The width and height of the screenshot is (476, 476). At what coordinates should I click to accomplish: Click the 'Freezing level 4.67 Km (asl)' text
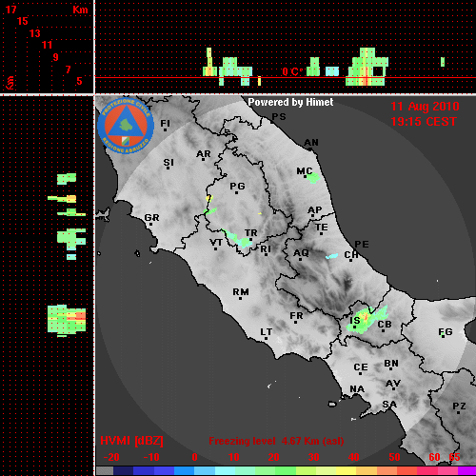pyautogui.click(x=276, y=441)
